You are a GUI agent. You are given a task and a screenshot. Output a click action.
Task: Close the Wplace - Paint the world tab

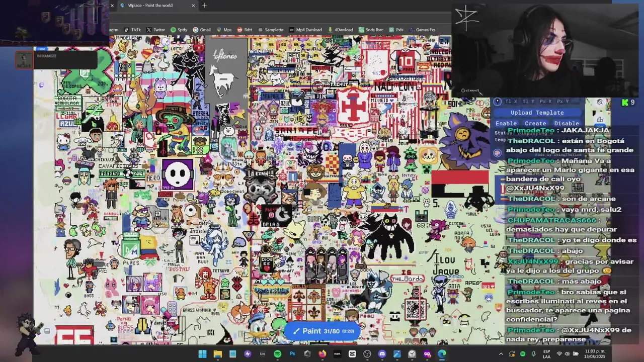pyautogui.click(x=193, y=6)
